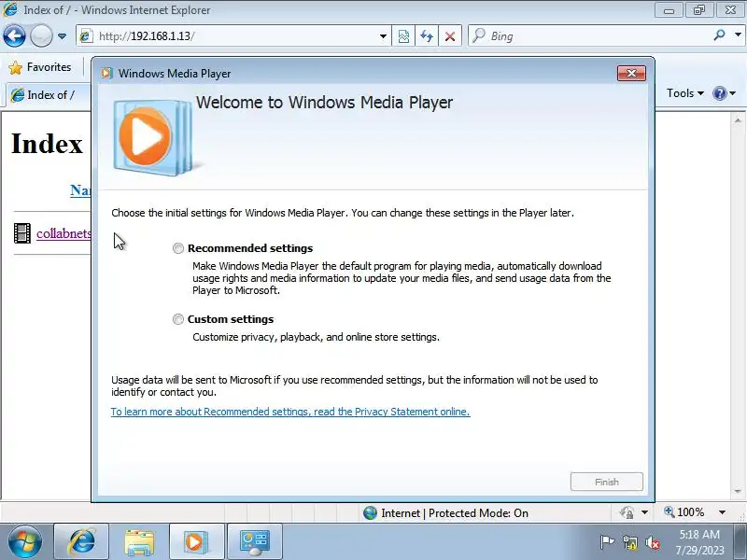The image size is (747, 560).
Task: Stop loading with the red X icon
Action: (x=450, y=36)
